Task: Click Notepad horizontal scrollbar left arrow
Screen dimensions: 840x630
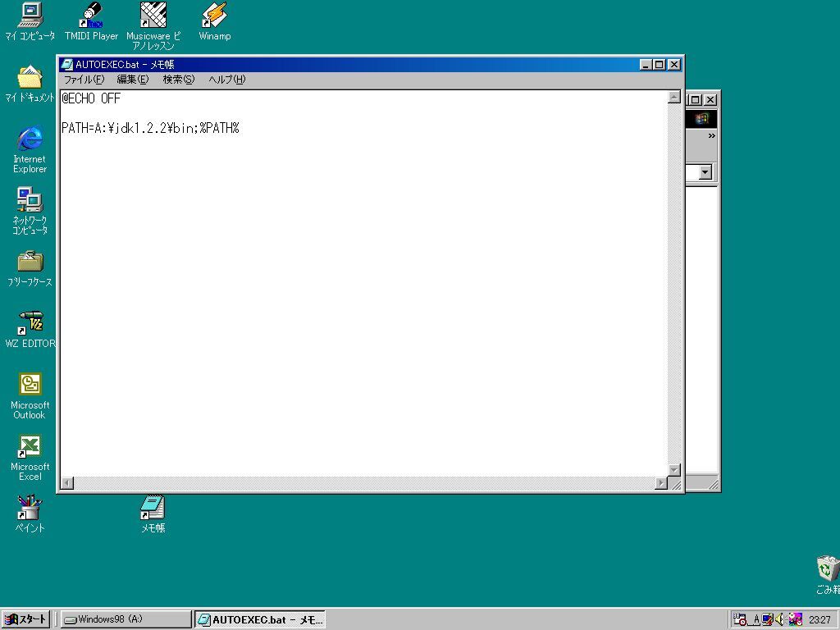Action: coord(67,483)
